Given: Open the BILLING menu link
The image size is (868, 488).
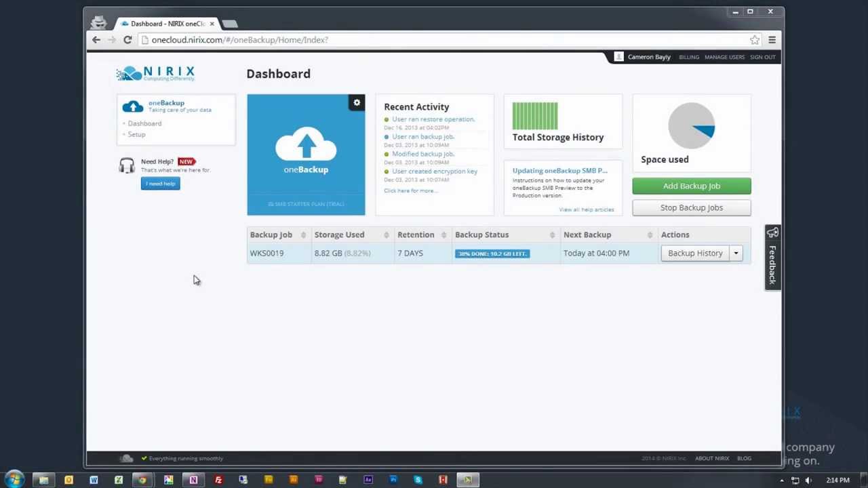Looking at the screenshot, I should (x=688, y=57).
